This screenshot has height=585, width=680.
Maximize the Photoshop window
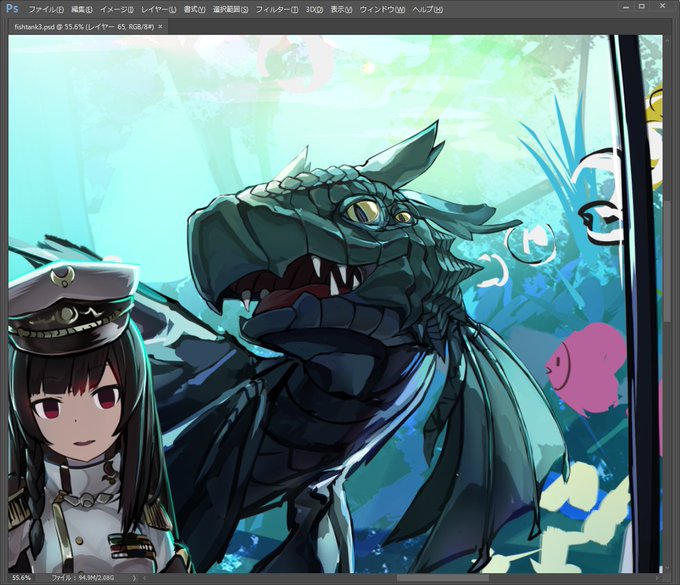(642, 7)
